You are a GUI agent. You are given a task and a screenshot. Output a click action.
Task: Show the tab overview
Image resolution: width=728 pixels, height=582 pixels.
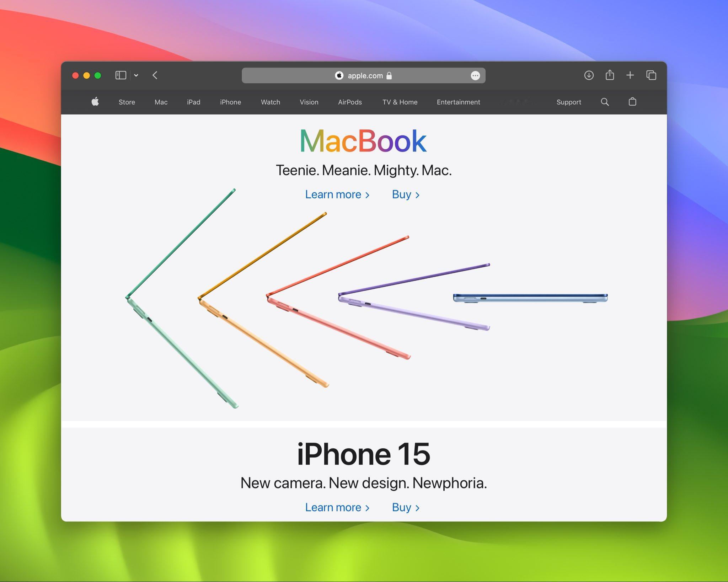(651, 75)
